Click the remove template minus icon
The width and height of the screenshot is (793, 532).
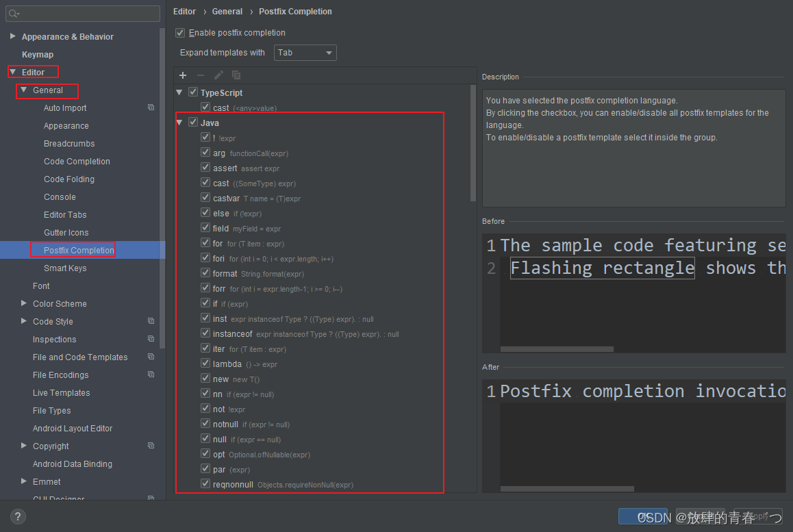[201, 75]
